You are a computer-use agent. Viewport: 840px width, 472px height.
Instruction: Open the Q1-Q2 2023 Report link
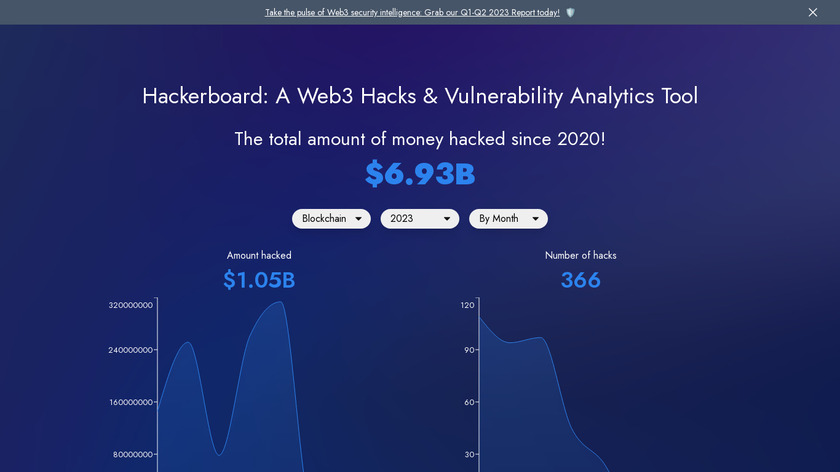(412, 13)
